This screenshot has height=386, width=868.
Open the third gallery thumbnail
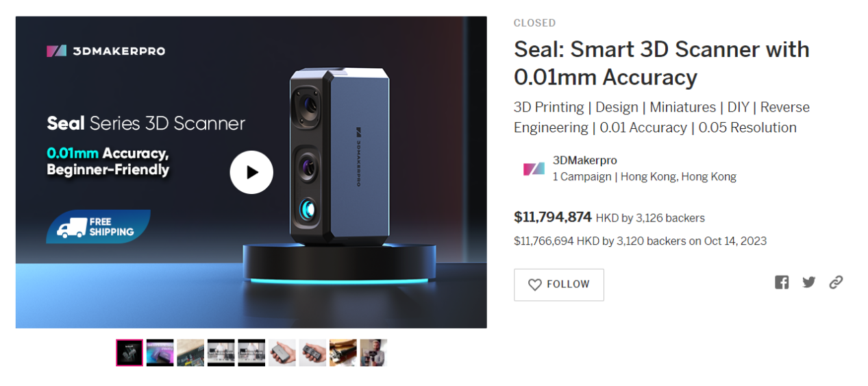(190, 352)
